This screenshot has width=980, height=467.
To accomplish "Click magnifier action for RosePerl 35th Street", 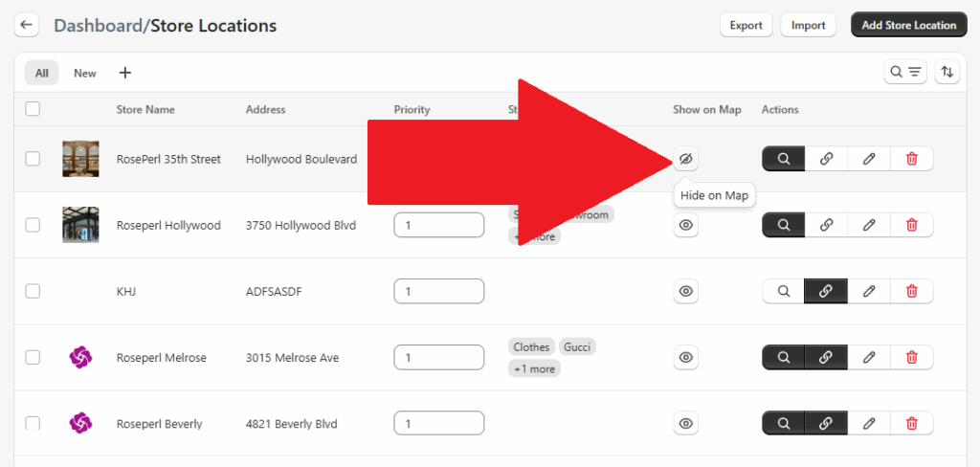I will (784, 159).
